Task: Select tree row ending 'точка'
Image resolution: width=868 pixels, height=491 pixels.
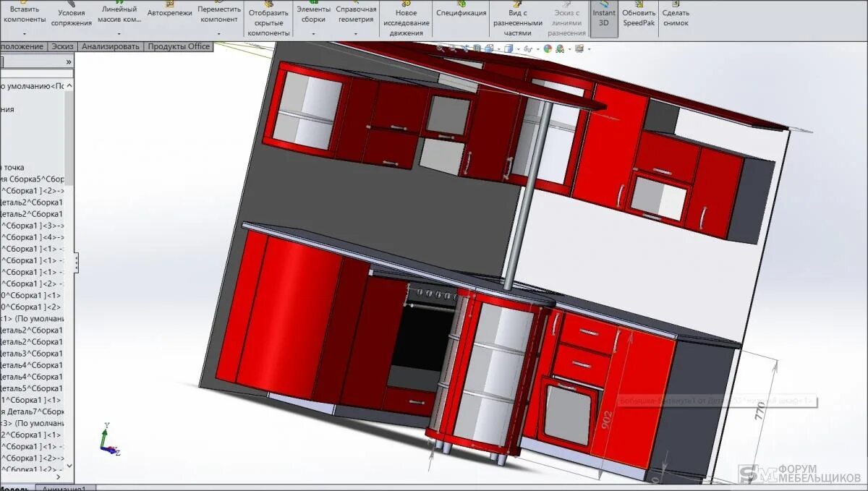Action: pyautogui.click(x=12, y=167)
